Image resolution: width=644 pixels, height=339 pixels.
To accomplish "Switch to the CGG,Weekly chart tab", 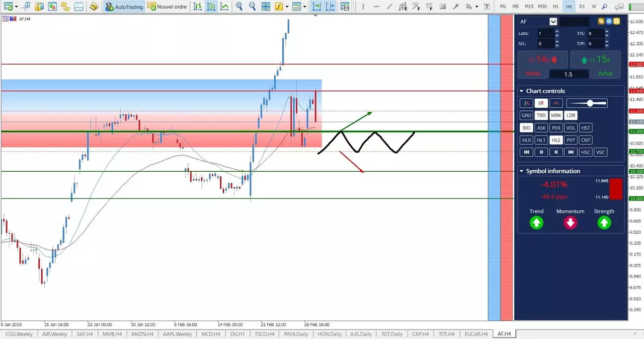I will click(19, 334).
